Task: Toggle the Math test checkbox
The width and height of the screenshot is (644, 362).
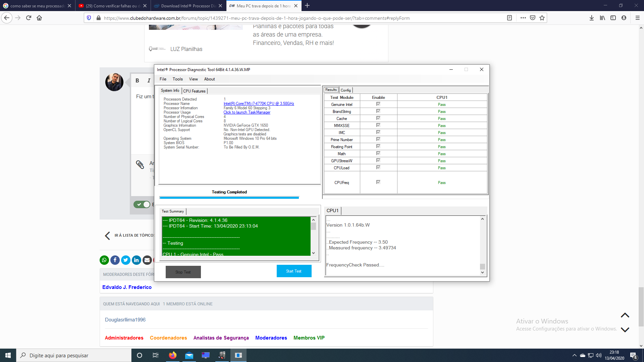Action: click(378, 154)
